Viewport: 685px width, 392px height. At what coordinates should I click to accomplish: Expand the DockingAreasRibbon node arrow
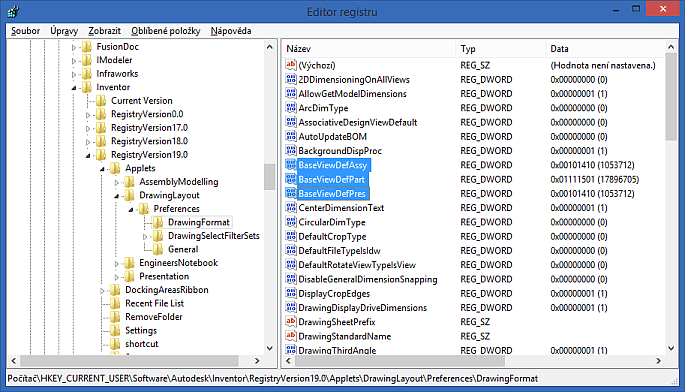102,291
